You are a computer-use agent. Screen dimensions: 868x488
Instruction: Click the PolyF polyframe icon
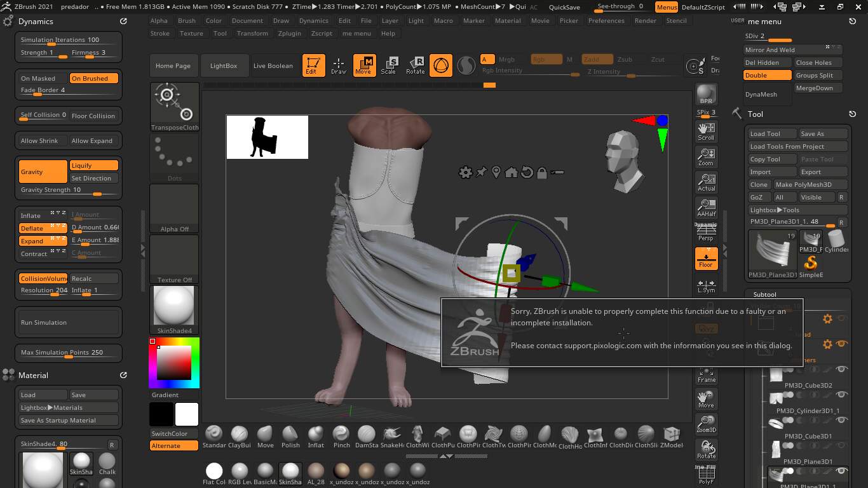706,477
